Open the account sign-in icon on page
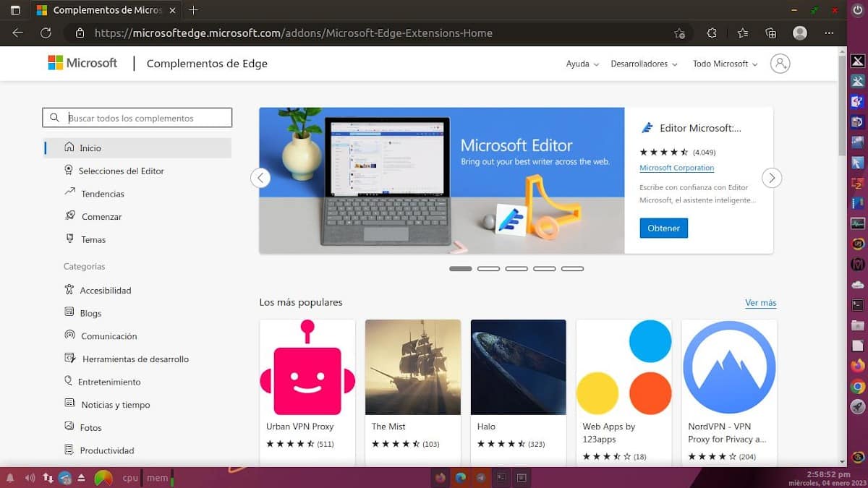This screenshot has height=488, width=868. tap(780, 64)
